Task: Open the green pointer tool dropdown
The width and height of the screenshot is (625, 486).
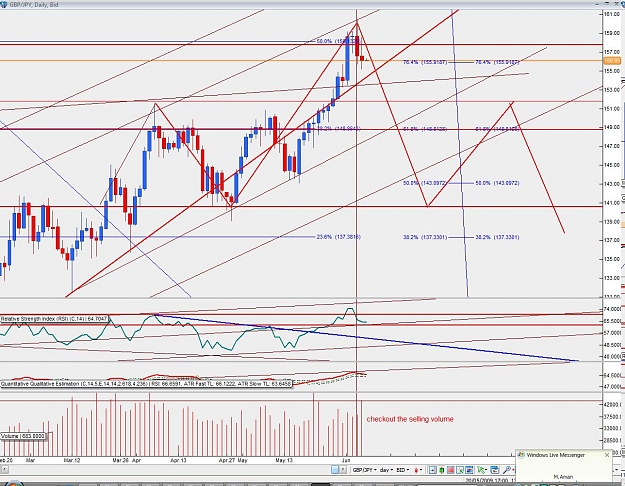Action: pos(482,470)
